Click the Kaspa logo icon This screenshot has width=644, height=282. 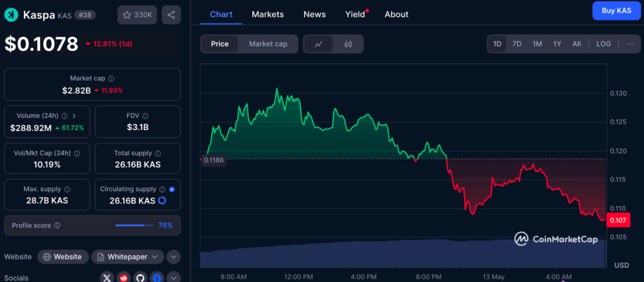pos(11,14)
